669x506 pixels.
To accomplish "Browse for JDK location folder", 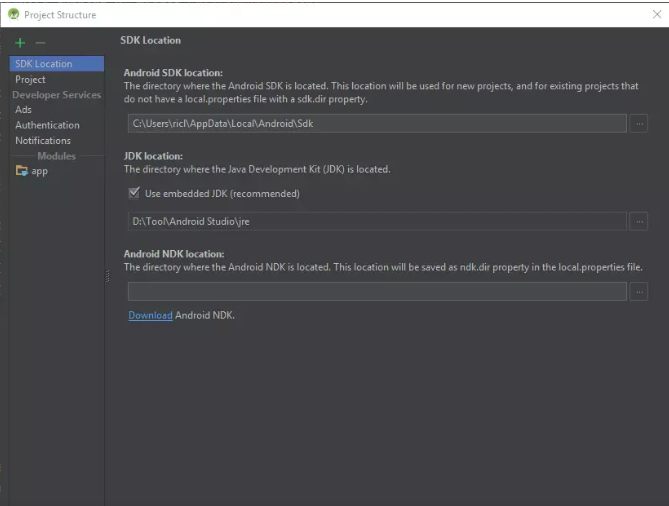I will tap(639, 221).
